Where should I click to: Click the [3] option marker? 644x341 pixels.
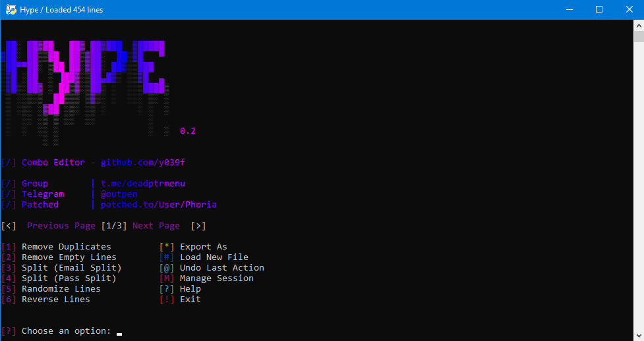[9, 267]
